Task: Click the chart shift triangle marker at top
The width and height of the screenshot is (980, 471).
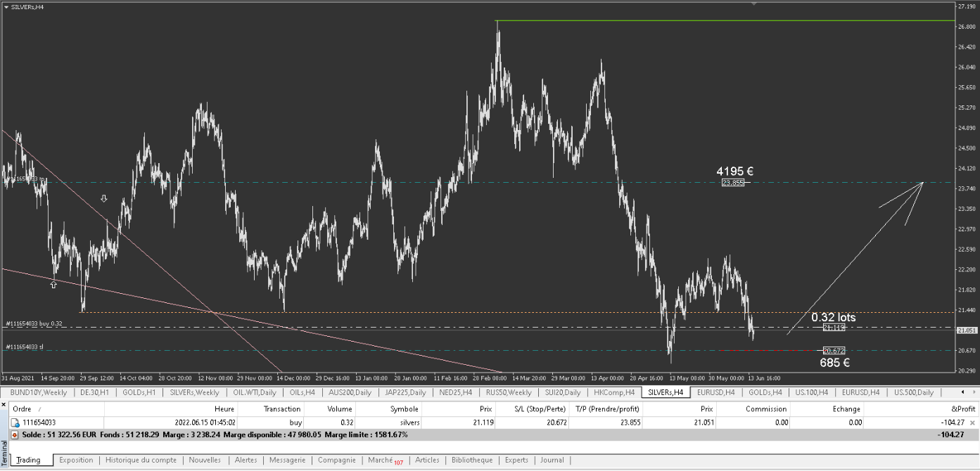Action: coord(754,4)
